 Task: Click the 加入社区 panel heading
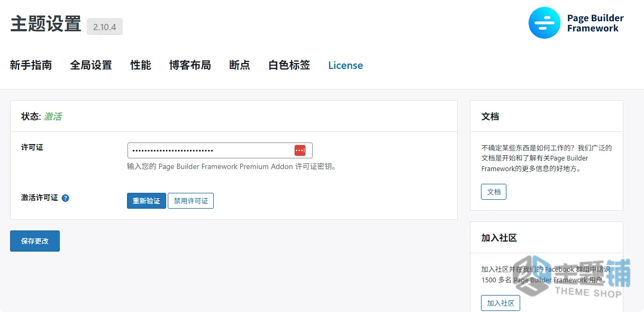click(x=499, y=238)
